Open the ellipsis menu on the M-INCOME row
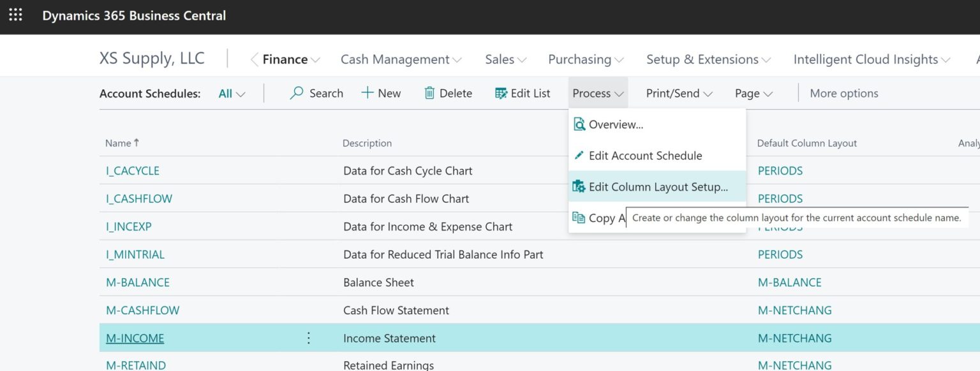 point(308,338)
